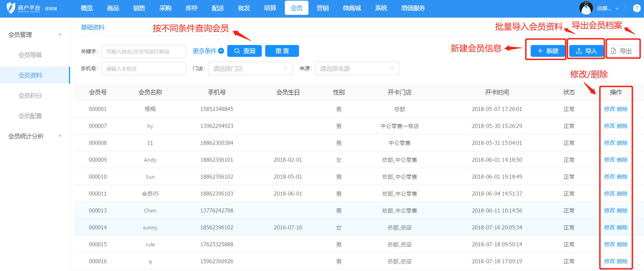Click the 查询 search button
The image size is (644, 271).
coord(244,51)
